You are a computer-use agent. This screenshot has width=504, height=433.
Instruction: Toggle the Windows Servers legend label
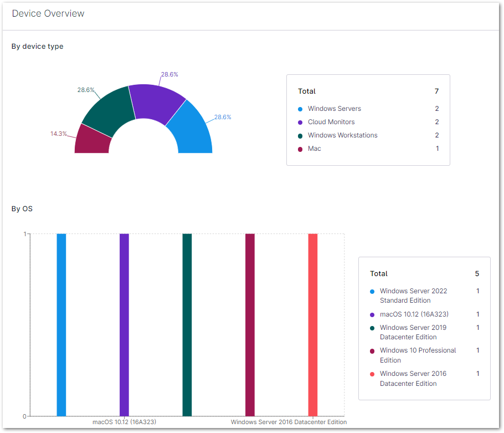pos(335,109)
